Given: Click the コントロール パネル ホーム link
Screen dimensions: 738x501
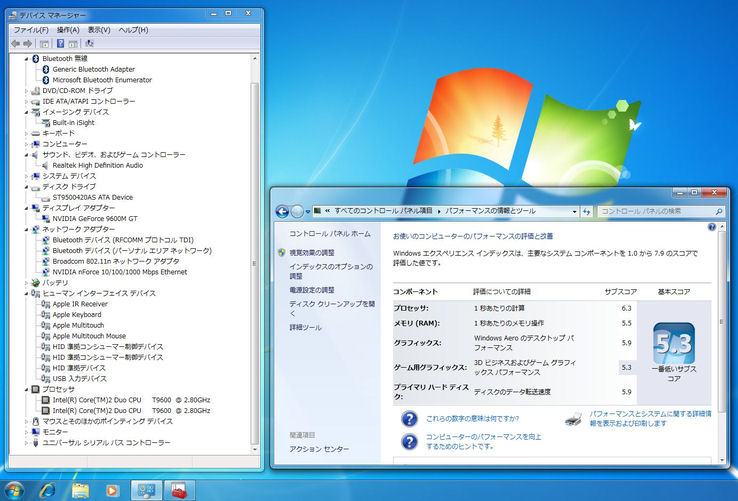Looking at the screenshot, I should (329, 233).
